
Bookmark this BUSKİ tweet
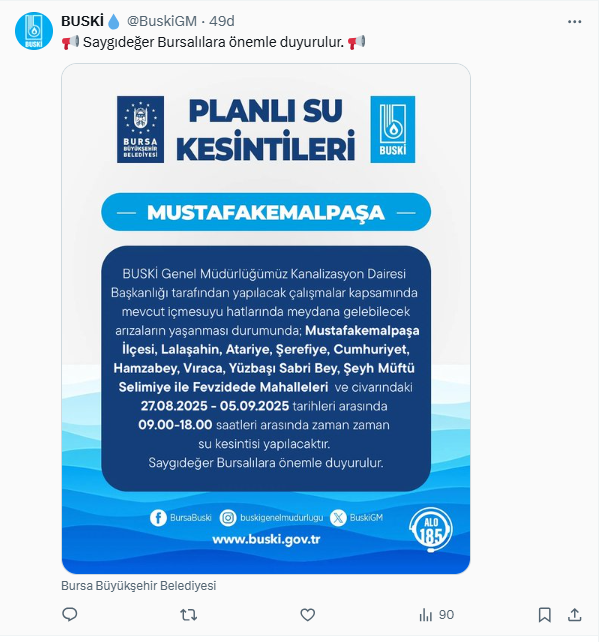[544, 615]
